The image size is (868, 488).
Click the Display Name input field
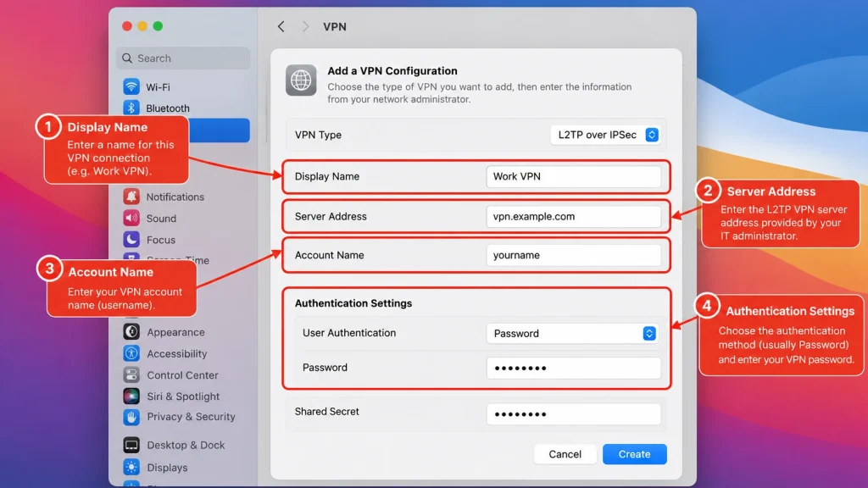pos(574,176)
